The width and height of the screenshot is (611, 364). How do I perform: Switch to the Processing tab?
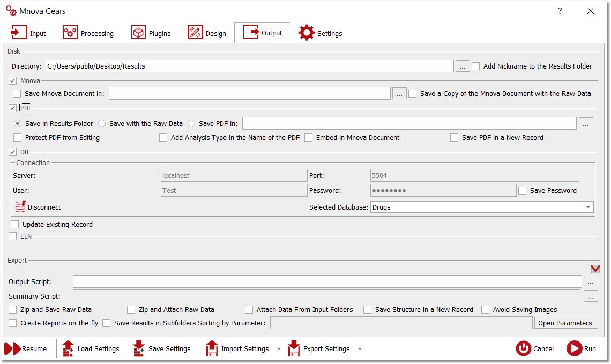tap(88, 33)
